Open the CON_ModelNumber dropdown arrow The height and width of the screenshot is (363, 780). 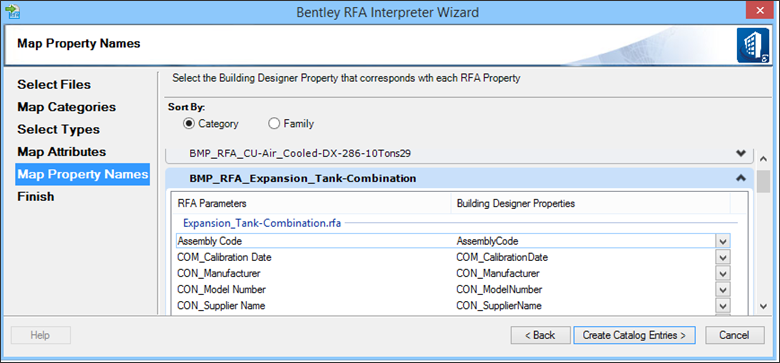point(723,289)
